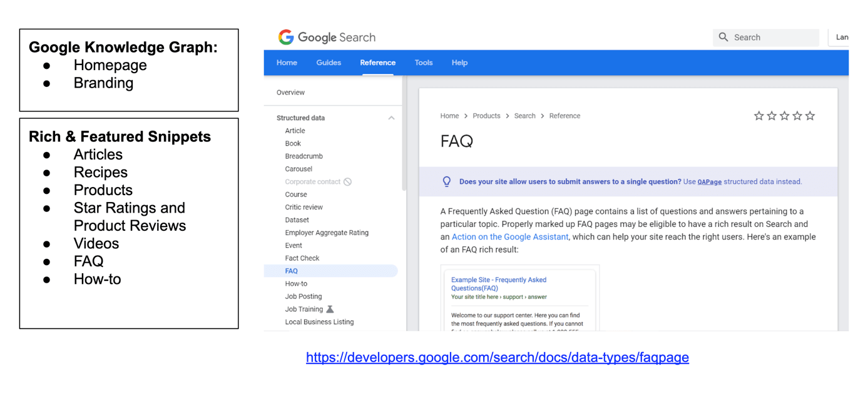Viewport: 868px width, 399px height.
Task: Open the Carousel sidebar entry
Action: 299,169
